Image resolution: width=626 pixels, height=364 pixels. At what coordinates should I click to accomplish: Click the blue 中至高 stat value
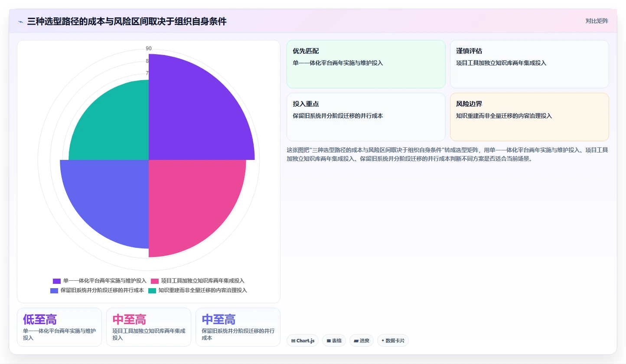[218, 320]
